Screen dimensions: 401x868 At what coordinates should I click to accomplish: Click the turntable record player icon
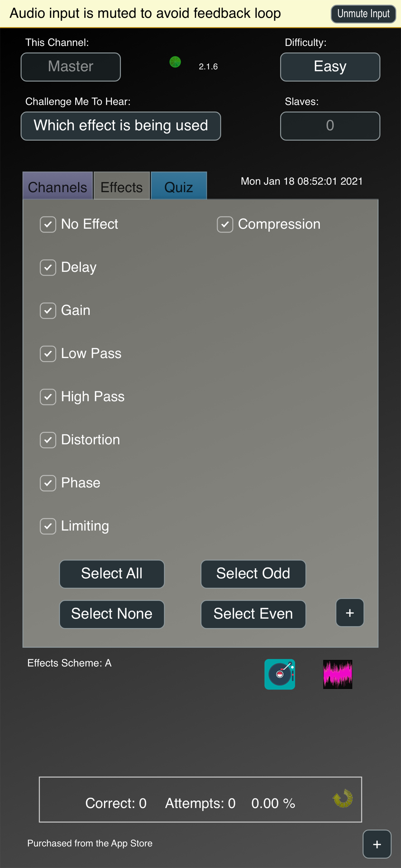pos(279,674)
